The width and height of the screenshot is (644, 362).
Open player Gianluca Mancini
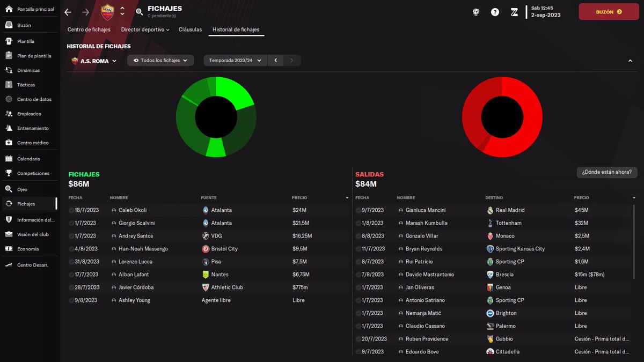[x=426, y=210]
